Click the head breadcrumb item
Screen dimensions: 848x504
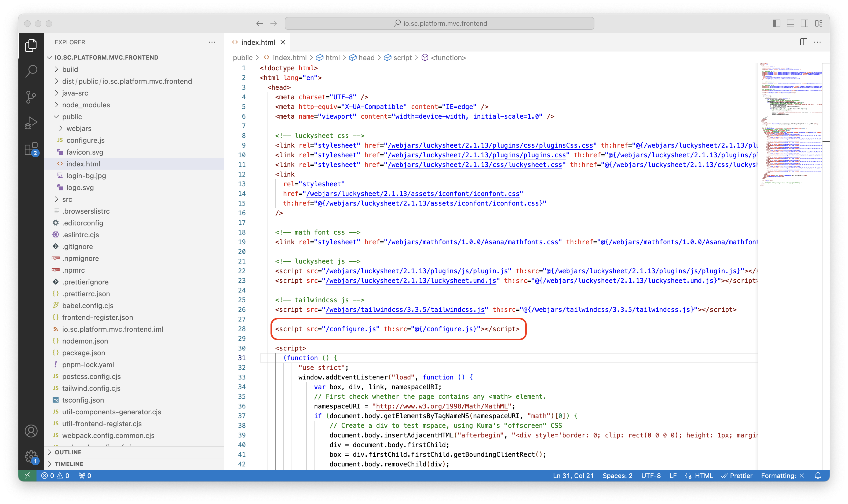[366, 58]
